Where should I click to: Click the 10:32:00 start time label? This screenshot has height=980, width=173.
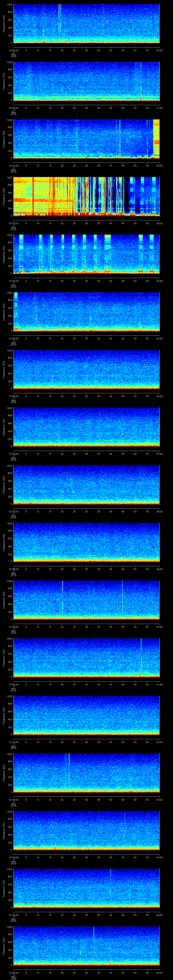pyautogui.click(x=13, y=223)
